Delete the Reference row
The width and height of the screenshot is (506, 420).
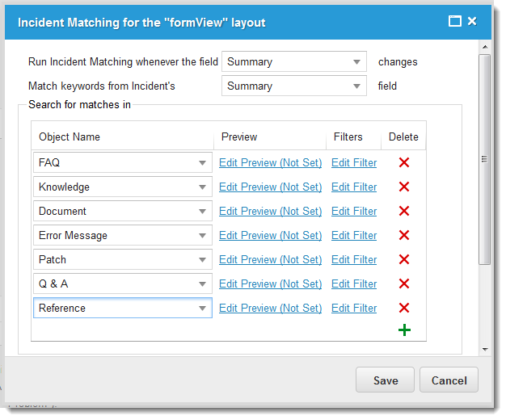(404, 308)
